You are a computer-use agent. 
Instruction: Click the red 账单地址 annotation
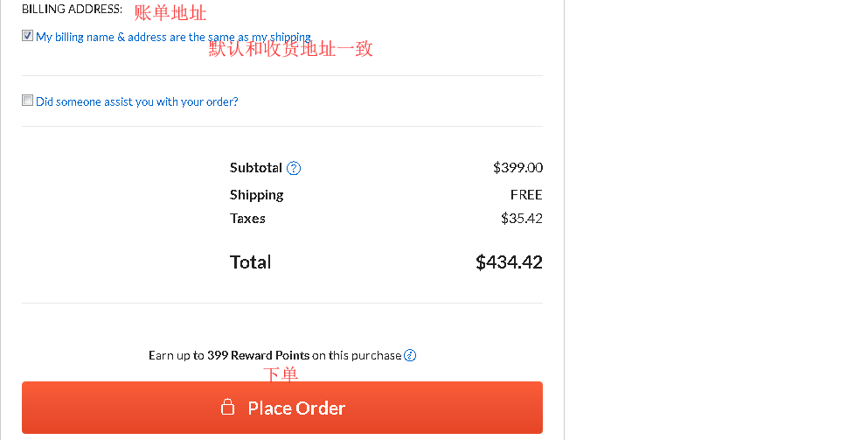[170, 13]
